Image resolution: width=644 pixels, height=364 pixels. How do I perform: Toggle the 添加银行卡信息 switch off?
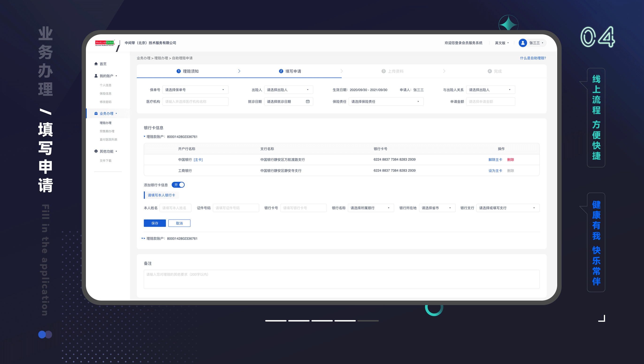178,185
